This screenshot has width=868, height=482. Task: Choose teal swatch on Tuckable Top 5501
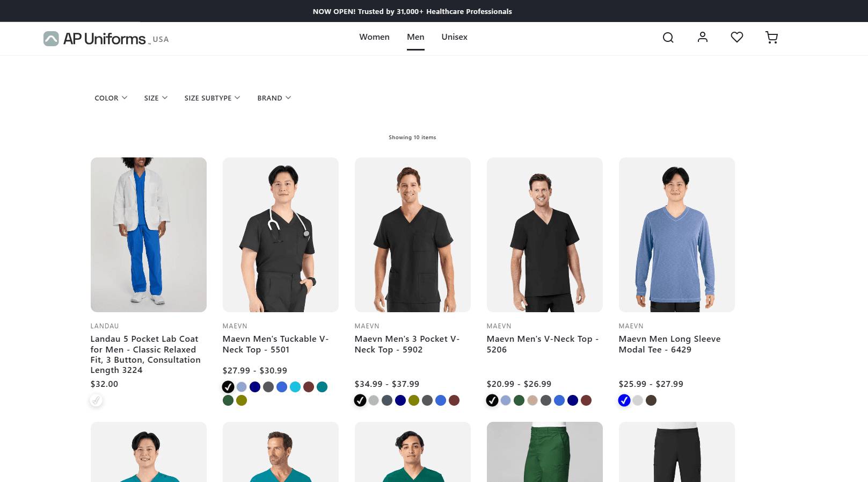coord(322,387)
